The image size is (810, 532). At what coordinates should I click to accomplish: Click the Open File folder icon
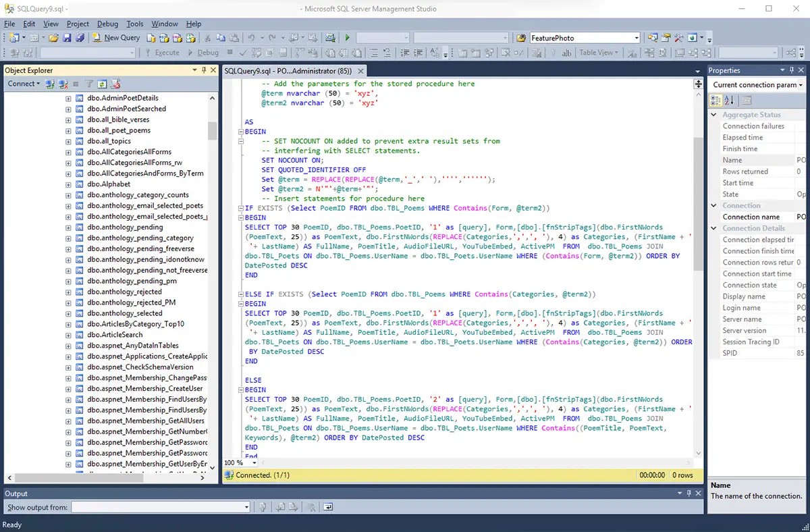[x=53, y=38]
